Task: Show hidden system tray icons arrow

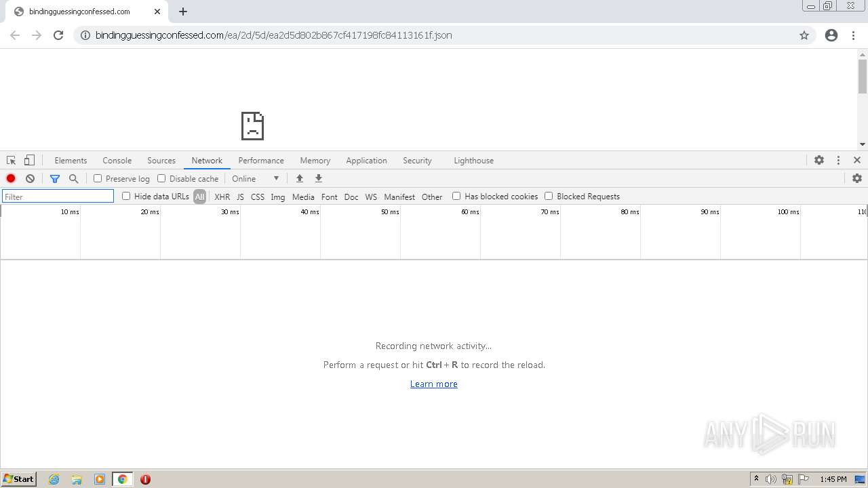Action: 756,479
